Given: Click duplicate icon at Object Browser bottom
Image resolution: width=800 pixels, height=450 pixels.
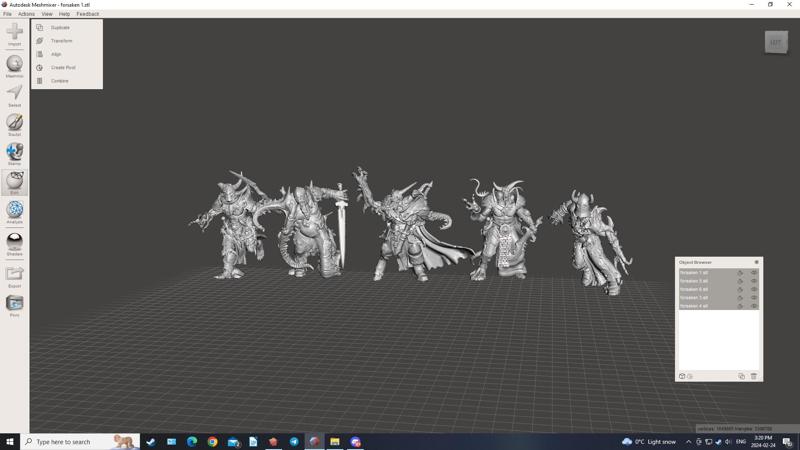Looking at the screenshot, I should pos(742,377).
